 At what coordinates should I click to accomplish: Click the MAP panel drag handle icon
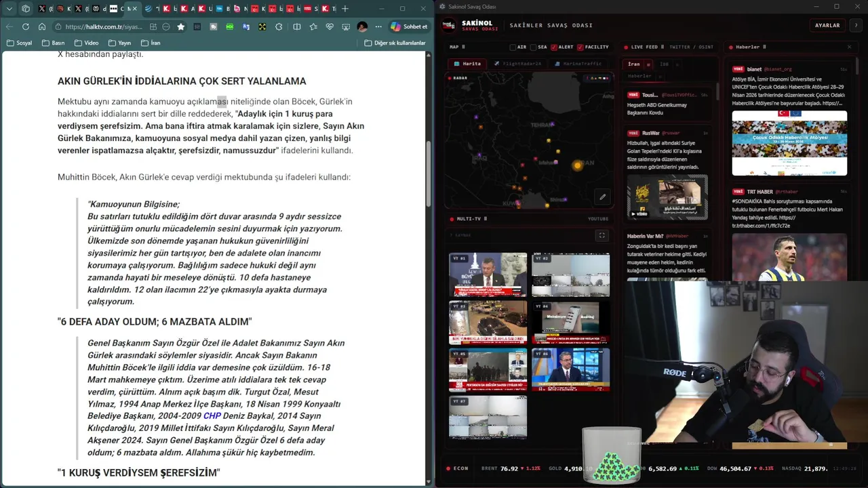tap(463, 47)
